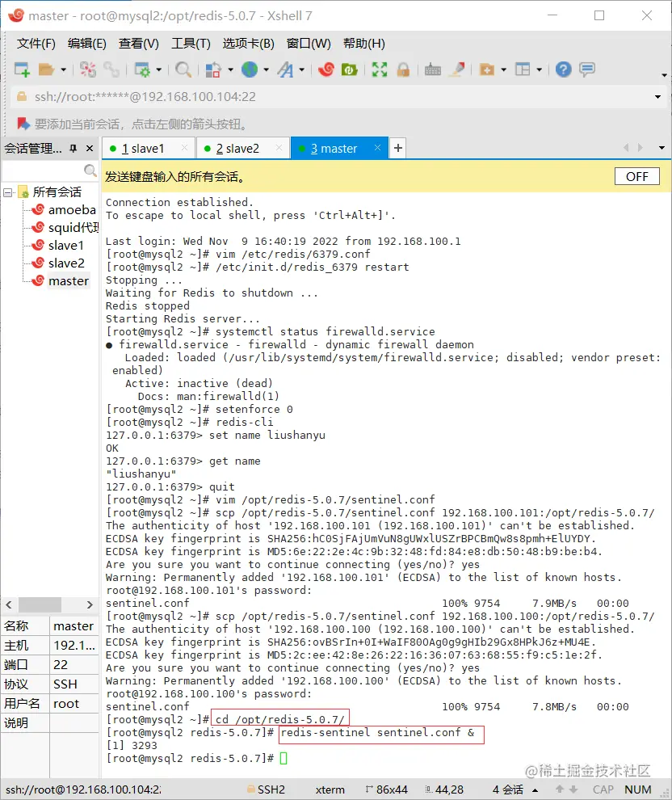Expand the Encoding dropdown arrow

266,69
